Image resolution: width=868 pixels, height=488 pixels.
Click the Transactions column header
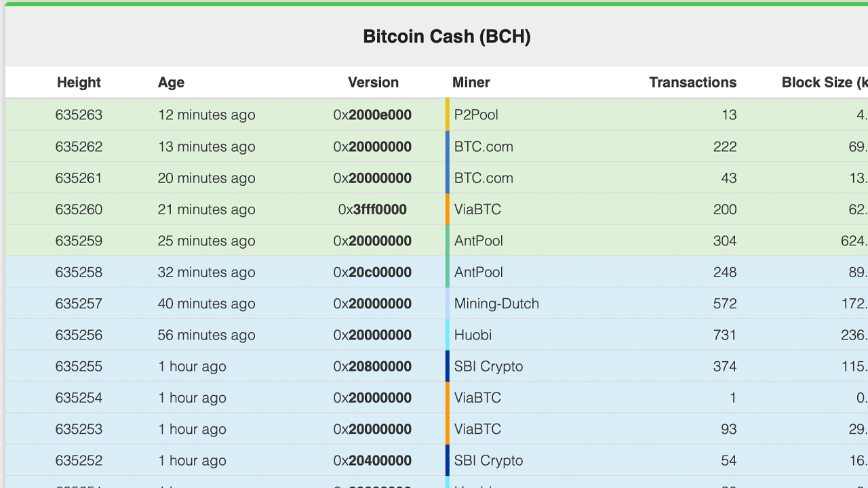tap(692, 82)
